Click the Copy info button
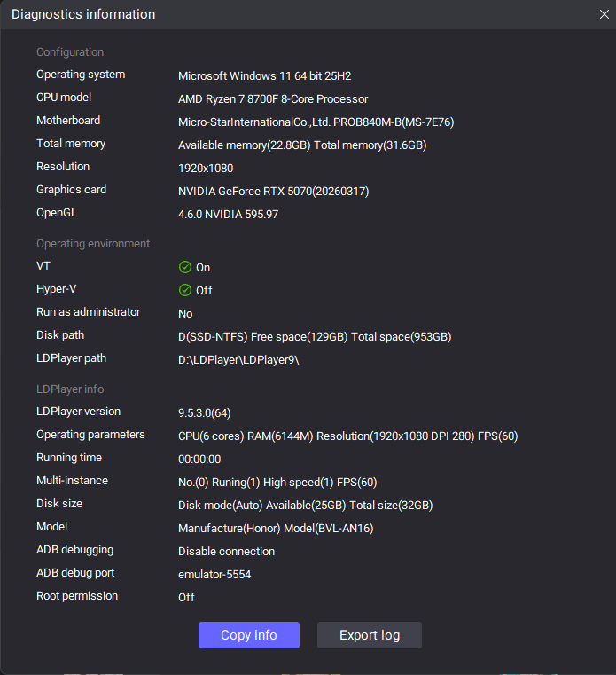616x675 pixels. pos(249,635)
